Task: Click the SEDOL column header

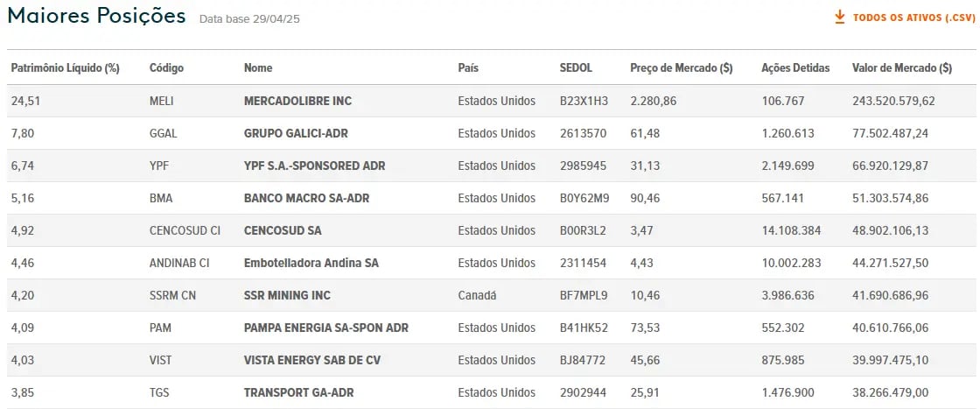Action: click(576, 67)
